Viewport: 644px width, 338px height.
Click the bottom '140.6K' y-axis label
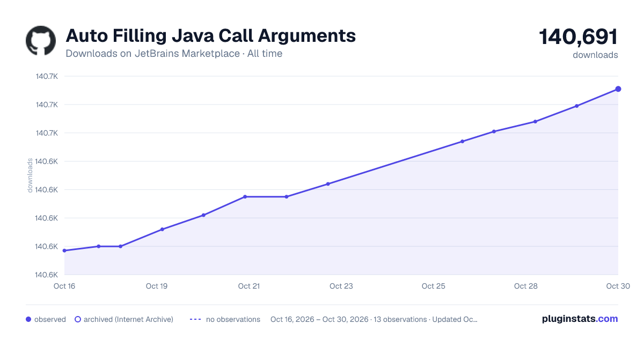click(47, 275)
